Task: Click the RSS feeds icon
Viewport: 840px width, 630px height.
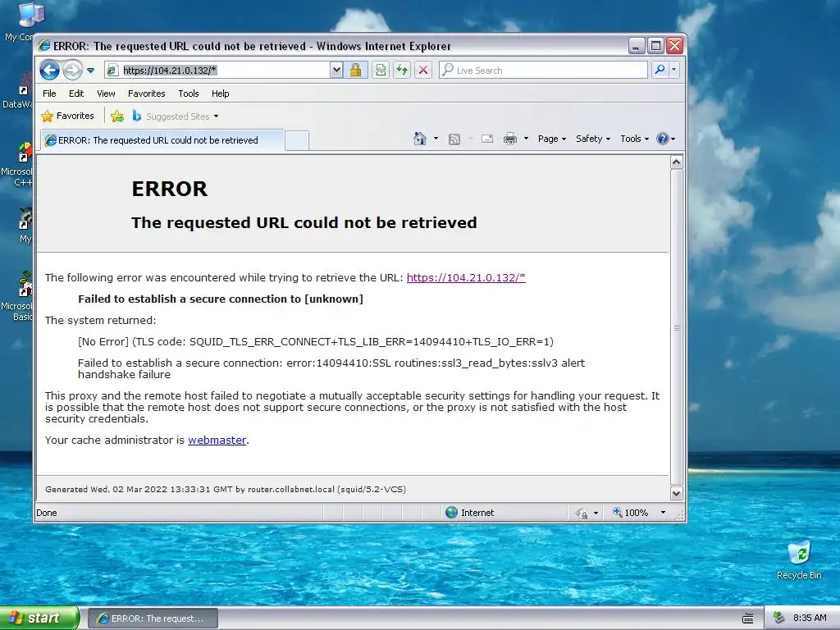Action: coord(454,139)
